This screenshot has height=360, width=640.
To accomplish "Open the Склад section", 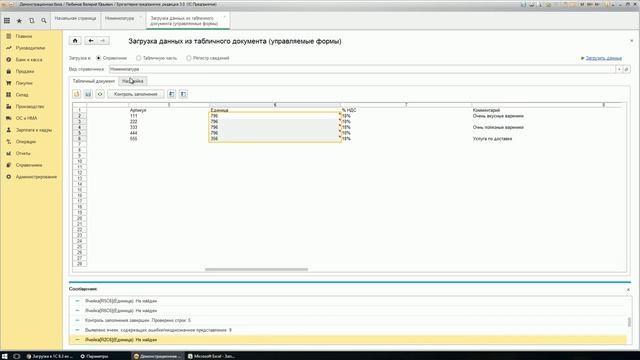I will tap(22, 95).
